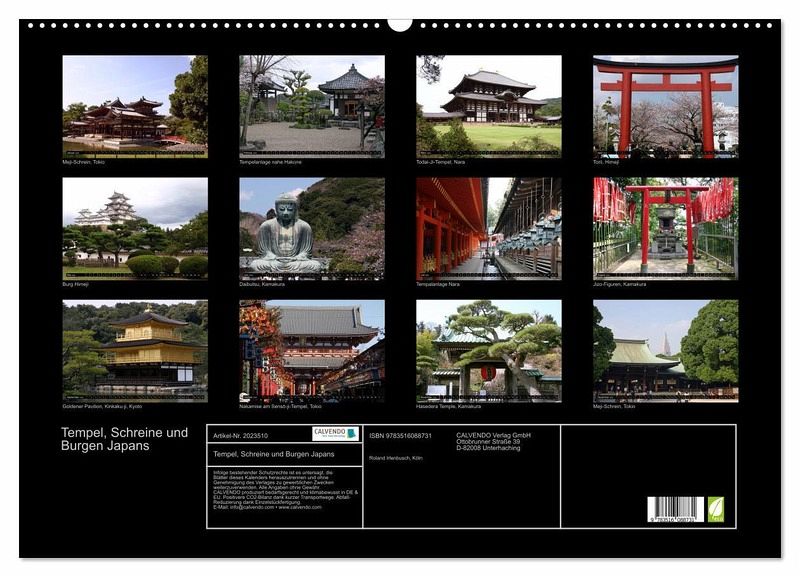Image resolution: width=800 pixels, height=577 pixels.
Task: Click the caption 'Burg Himeji'
Action: [x=76, y=284]
